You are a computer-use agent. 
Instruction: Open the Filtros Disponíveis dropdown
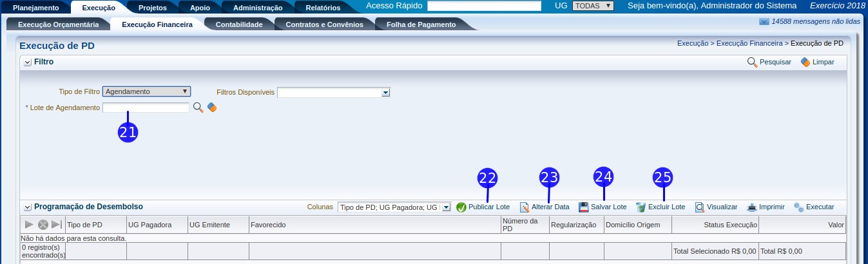click(334, 92)
